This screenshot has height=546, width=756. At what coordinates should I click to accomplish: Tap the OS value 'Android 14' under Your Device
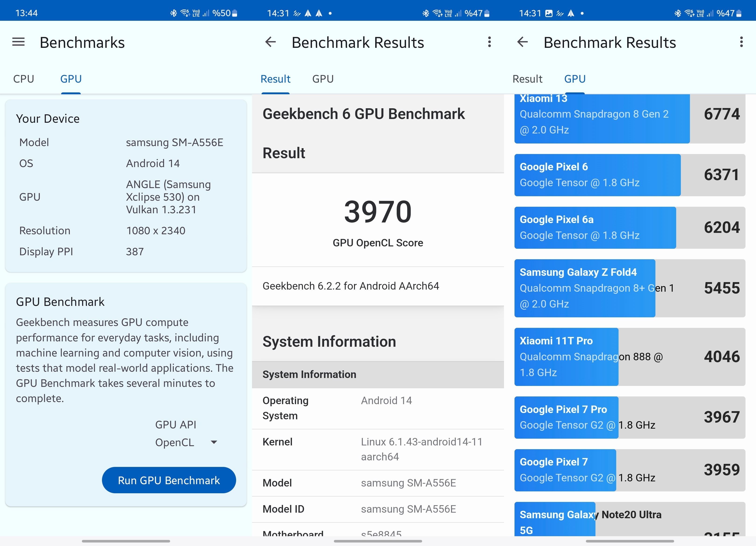coord(153,163)
